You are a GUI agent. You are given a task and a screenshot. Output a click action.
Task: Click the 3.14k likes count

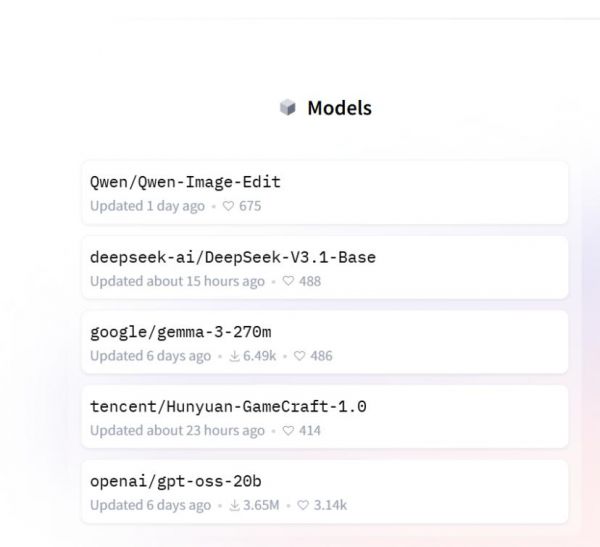coord(330,505)
